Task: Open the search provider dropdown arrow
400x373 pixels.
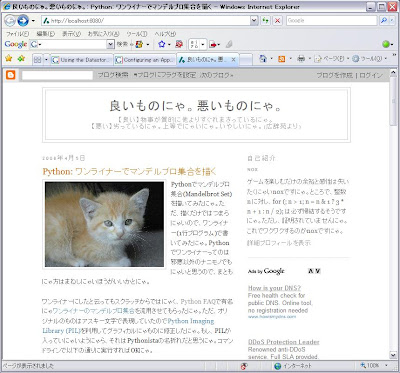Action: point(393,21)
